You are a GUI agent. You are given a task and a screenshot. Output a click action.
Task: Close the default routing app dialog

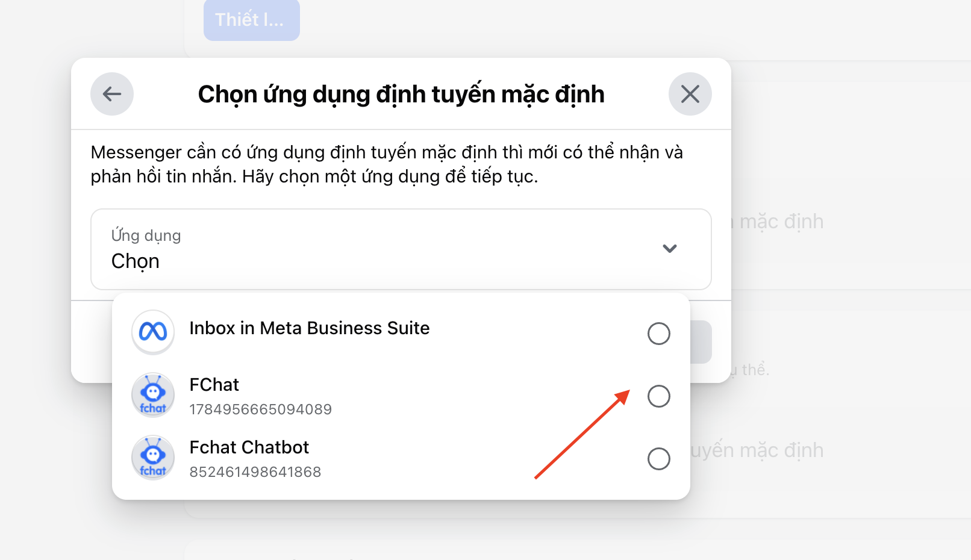690,94
